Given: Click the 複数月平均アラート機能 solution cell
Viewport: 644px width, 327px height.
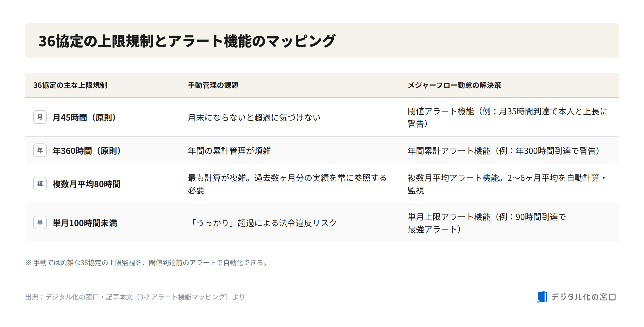Looking at the screenshot, I should click(507, 184).
